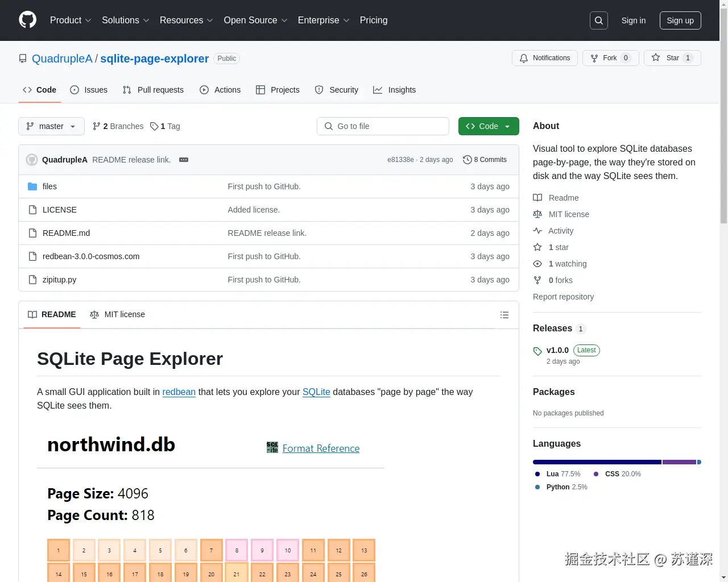Open GitHub global search
Image resolution: width=728 pixels, height=582 pixels.
pos(598,20)
